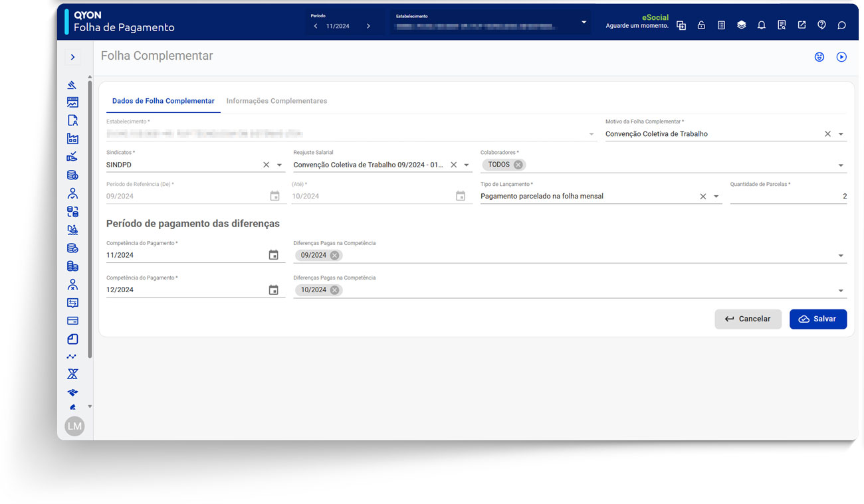864x504 pixels.
Task: Click the chat bubble icon in header
Action: tap(841, 25)
